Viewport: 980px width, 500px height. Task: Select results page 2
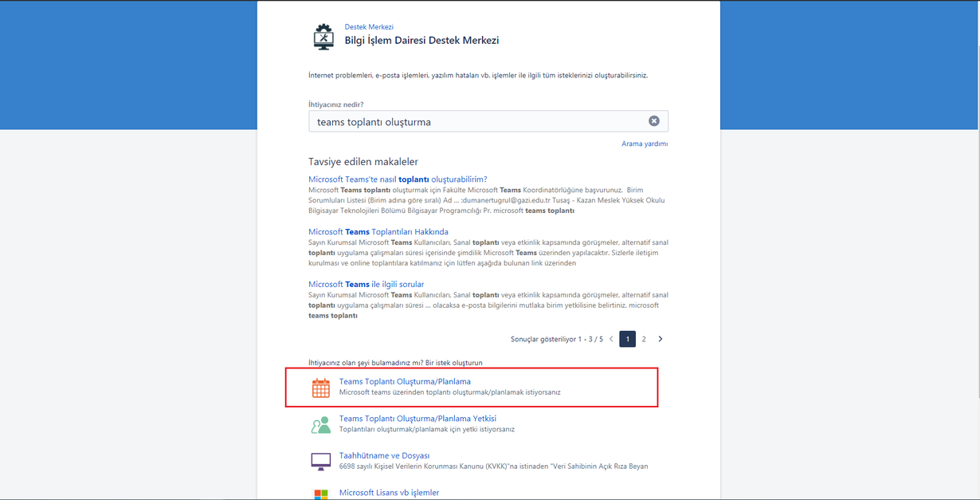click(x=644, y=339)
